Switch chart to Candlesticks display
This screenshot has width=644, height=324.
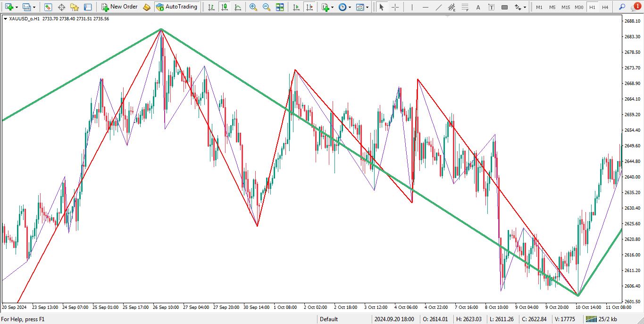click(x=224, y=7)
